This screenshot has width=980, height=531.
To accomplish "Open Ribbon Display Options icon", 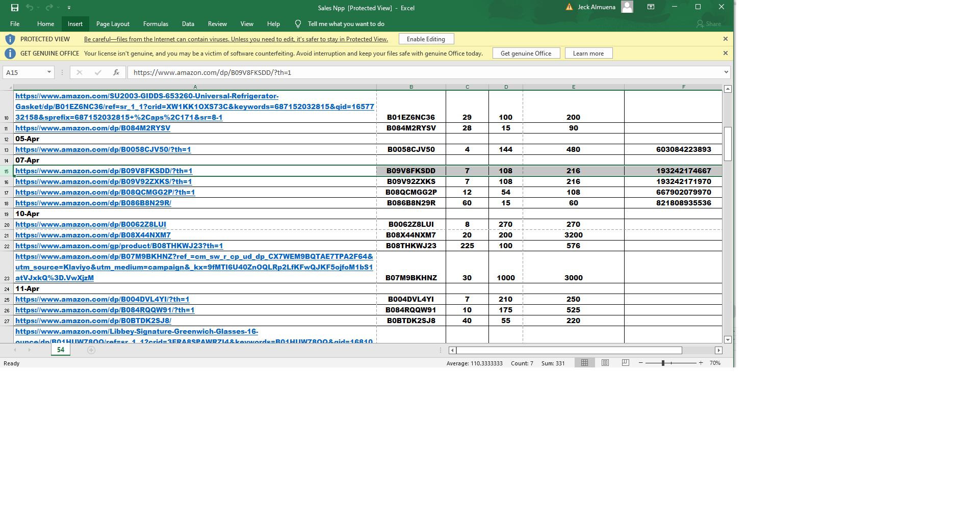I will 651,7.
